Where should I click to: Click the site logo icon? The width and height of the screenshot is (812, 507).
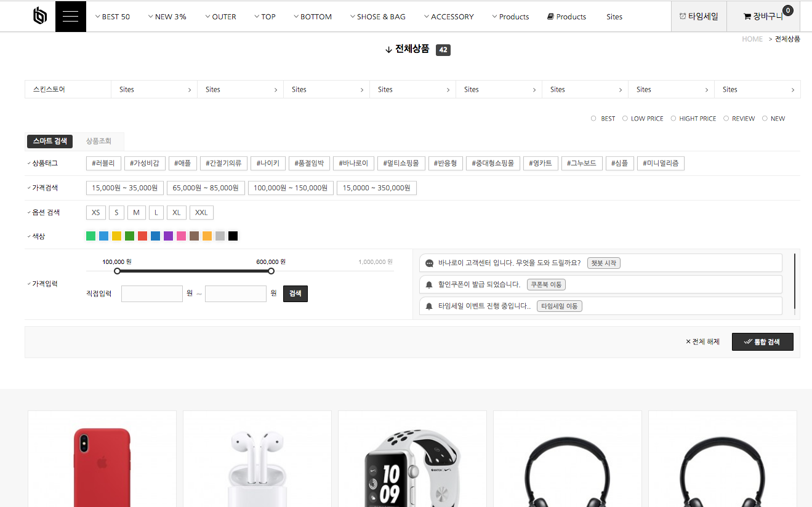40,17
